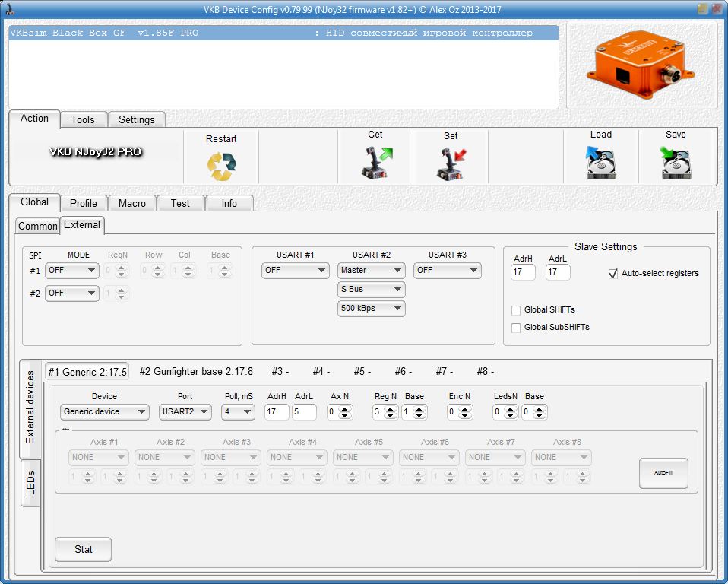The width and height of the screenshot is (728, 584).
Task: Open USART #3 dropdown
Action: pyautogui.click(x=448, y=271)
